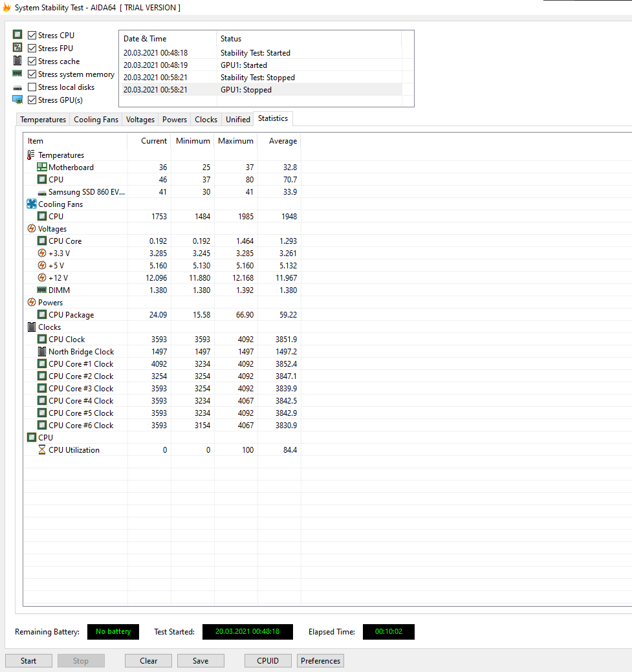This screenshot has width=632, height=672.
Task: Toggle the Stress cache checkbox
Action: [32, 61]
